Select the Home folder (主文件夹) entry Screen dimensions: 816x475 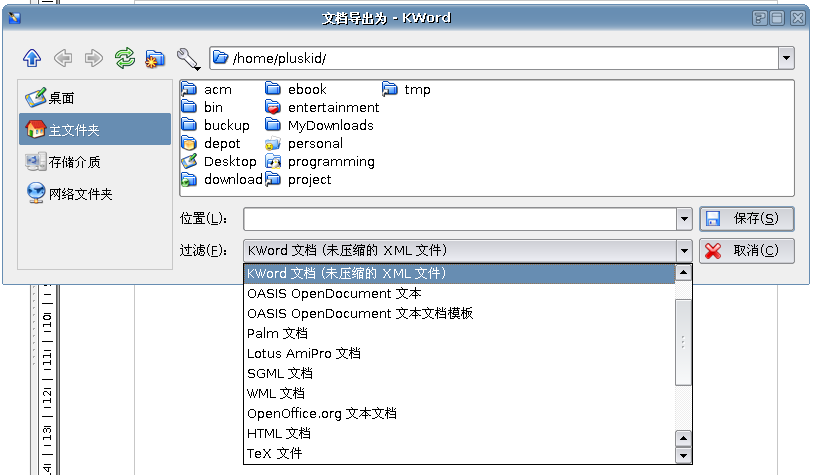(95, 129)
